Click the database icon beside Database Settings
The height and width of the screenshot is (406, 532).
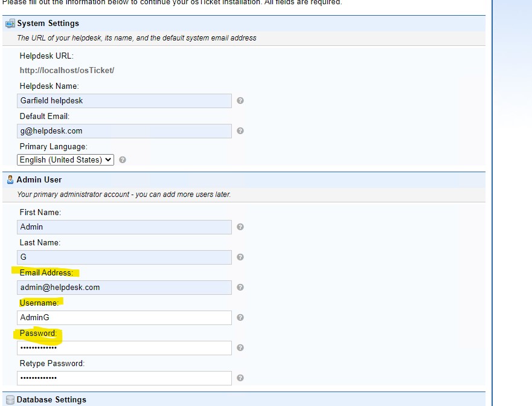click(10, 399)
